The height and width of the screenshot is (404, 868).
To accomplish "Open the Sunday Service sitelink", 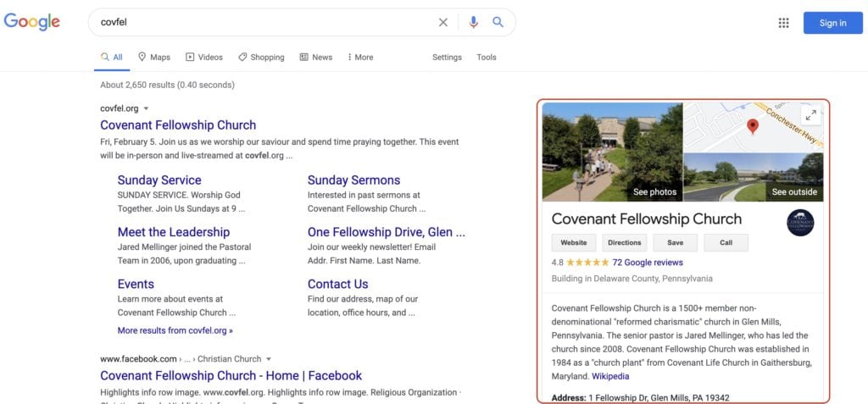I will point(159,180).
